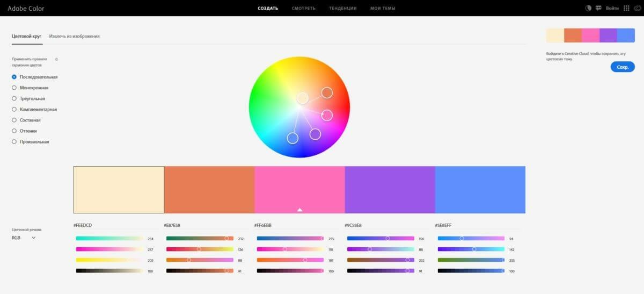Click the cream swatch in the theme preview strip
Screen dimensions: 644x294
[555, 35]
